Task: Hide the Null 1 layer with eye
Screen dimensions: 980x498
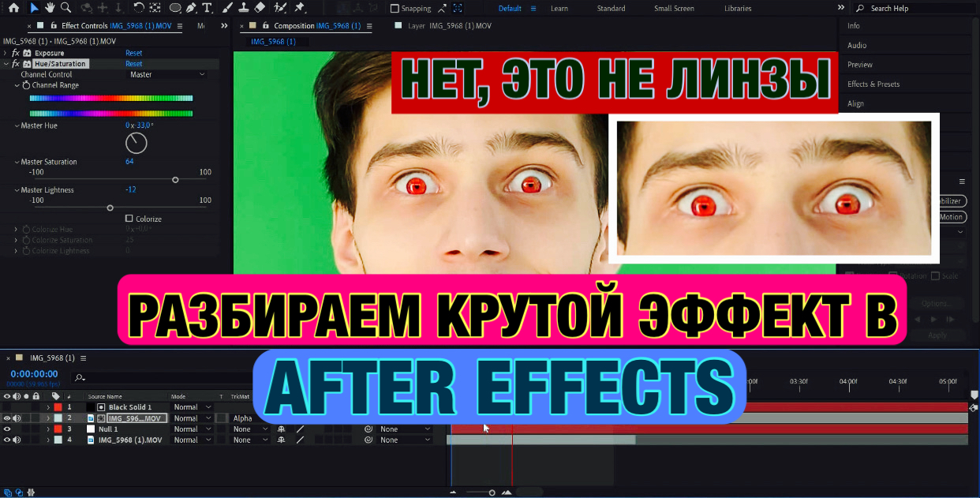Action: tap(7, 429)
